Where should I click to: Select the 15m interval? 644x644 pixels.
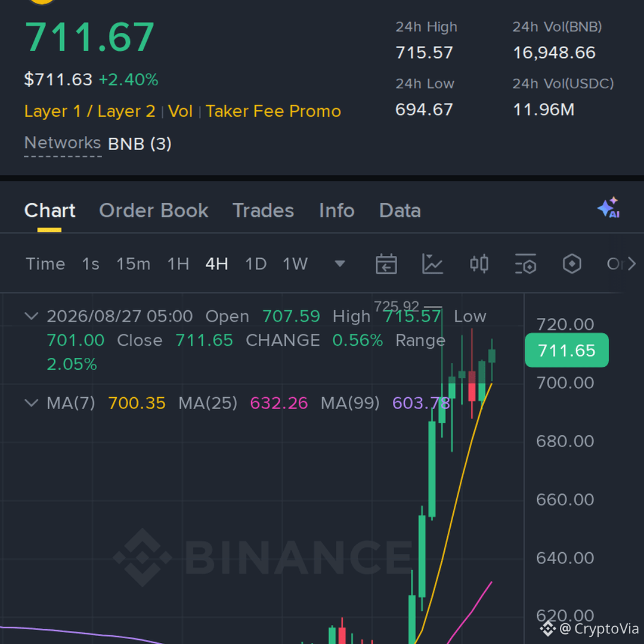[133, 264]
